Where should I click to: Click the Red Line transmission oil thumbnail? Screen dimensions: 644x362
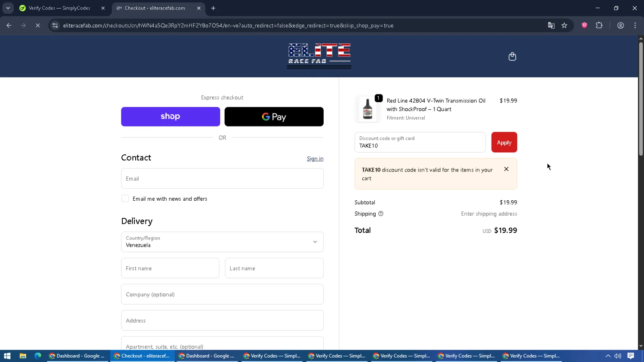368,109
